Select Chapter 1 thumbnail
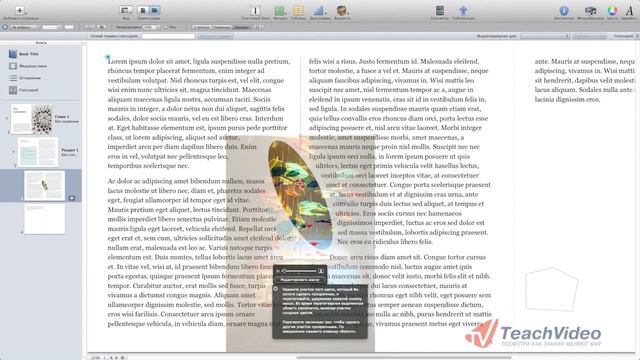Screen dimensions: 640x360 point(32,119)
